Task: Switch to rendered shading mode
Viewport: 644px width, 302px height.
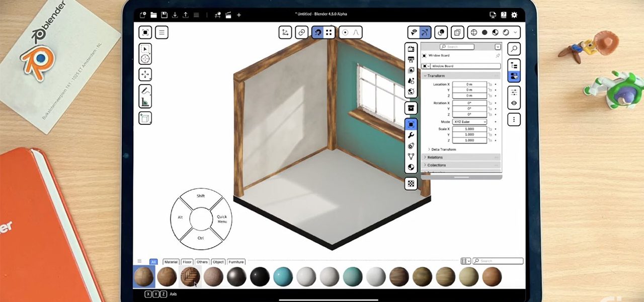Action: (x=506, y=32)
